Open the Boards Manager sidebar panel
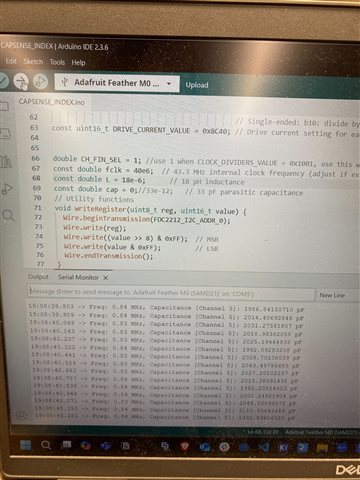Screen dimensions: 360x480 click(x=5, y=134)
